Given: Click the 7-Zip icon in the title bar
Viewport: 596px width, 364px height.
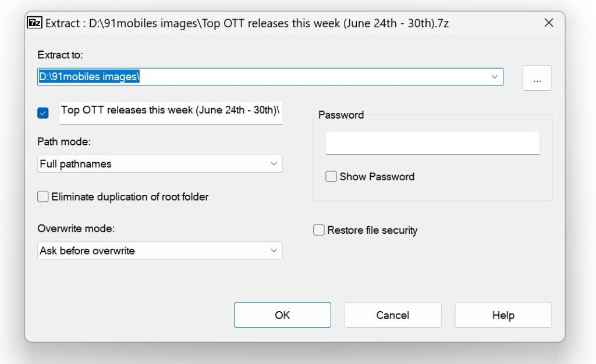Looking at the screenshot, I should tap(33, 23).
